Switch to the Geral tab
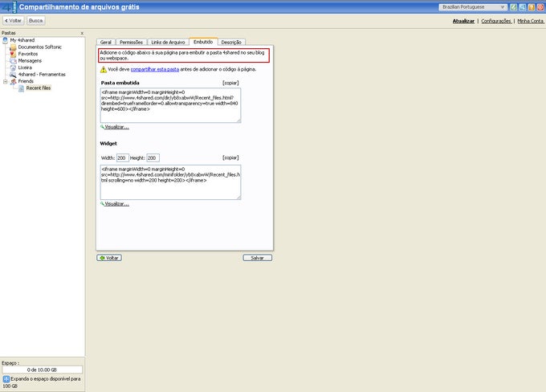 click(x=106, y=42)
